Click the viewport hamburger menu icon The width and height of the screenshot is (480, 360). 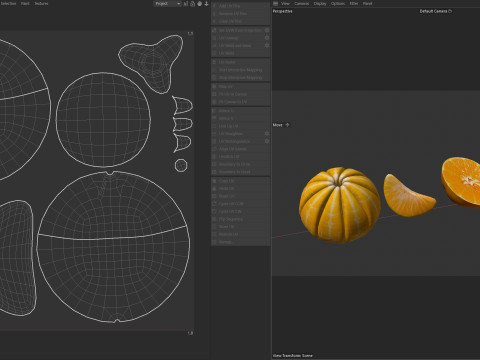(275, 4)
